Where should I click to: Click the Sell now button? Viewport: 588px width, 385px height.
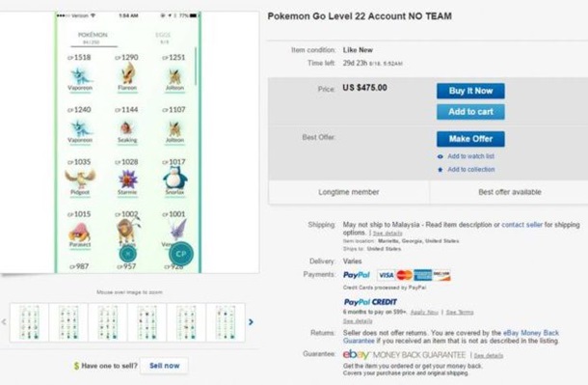[164, 366]
